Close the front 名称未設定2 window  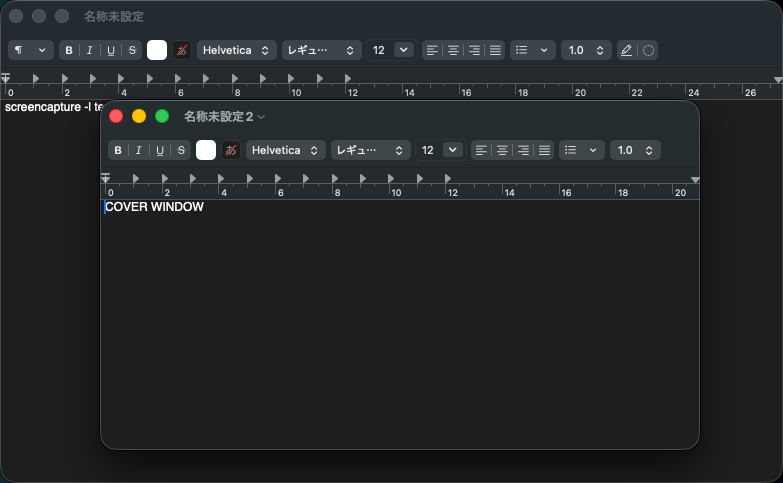tap(116, 116)
